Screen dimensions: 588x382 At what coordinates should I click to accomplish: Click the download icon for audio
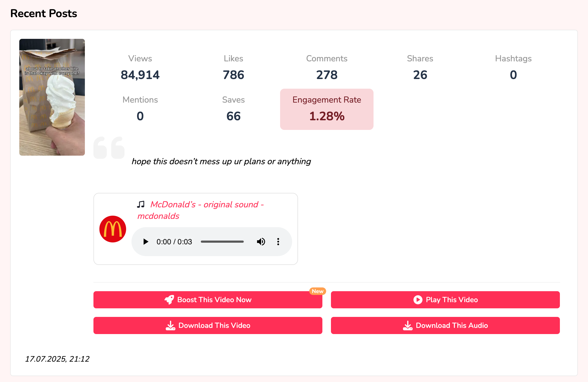pos(408,325)
